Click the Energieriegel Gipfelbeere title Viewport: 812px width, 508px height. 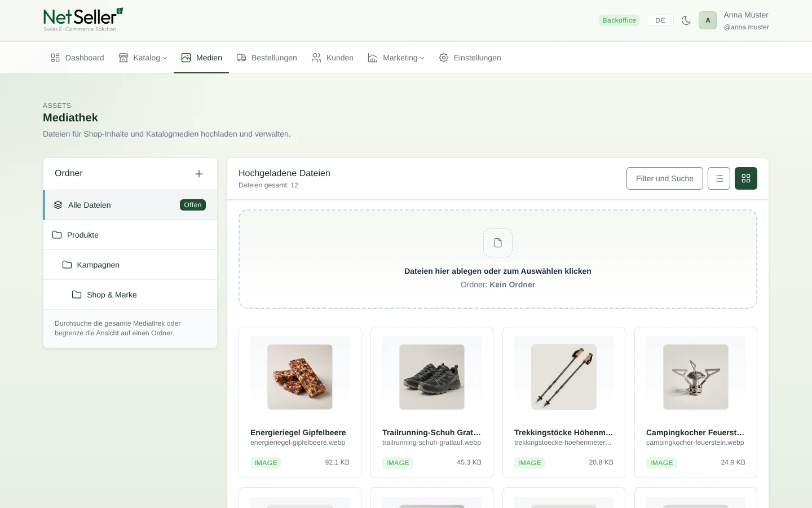click(298, 432)
